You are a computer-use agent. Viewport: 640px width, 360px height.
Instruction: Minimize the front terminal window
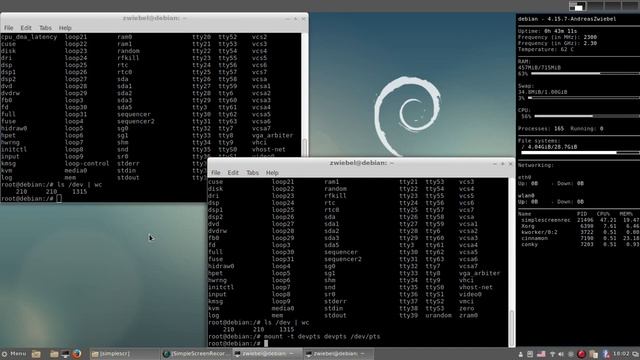point(495,164)
